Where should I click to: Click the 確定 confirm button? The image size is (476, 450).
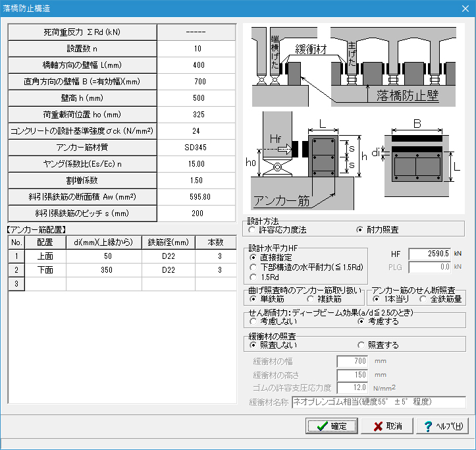point(332,426)
